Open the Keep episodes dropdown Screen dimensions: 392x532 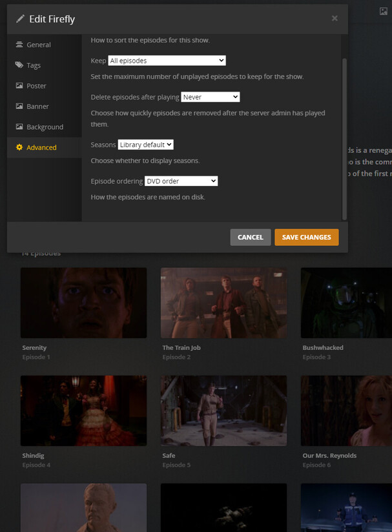[167, 61]
